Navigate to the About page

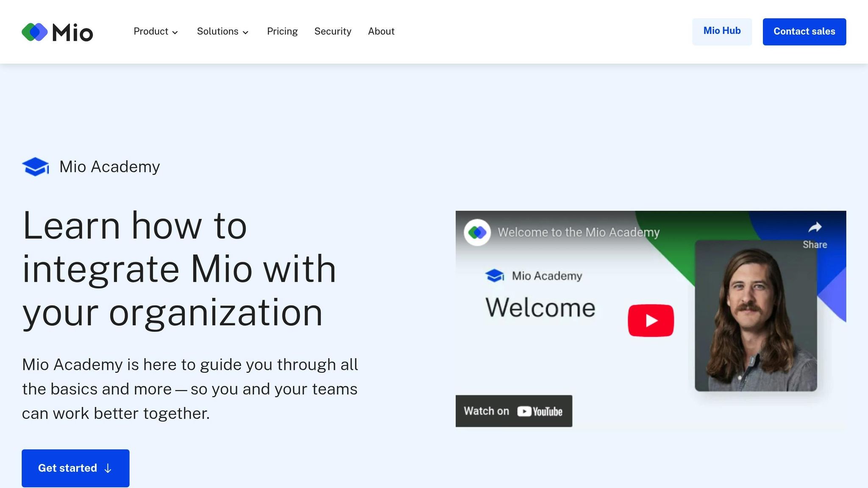pyautogui.click(x=381, y=31)
